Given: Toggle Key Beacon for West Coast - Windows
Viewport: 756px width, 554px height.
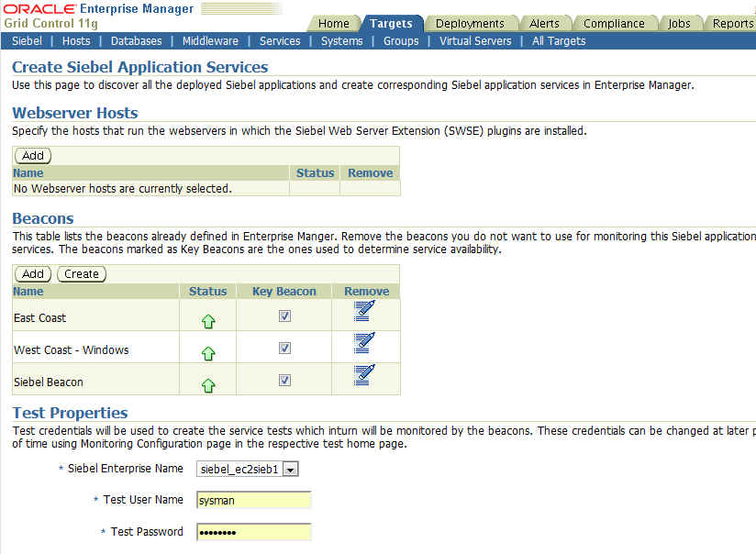Looking at the screenshot, I should [x=284, y=349].
